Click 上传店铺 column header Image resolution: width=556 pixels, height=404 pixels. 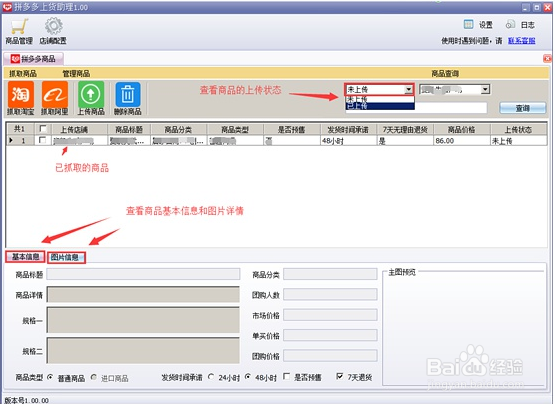click(79, 129)
